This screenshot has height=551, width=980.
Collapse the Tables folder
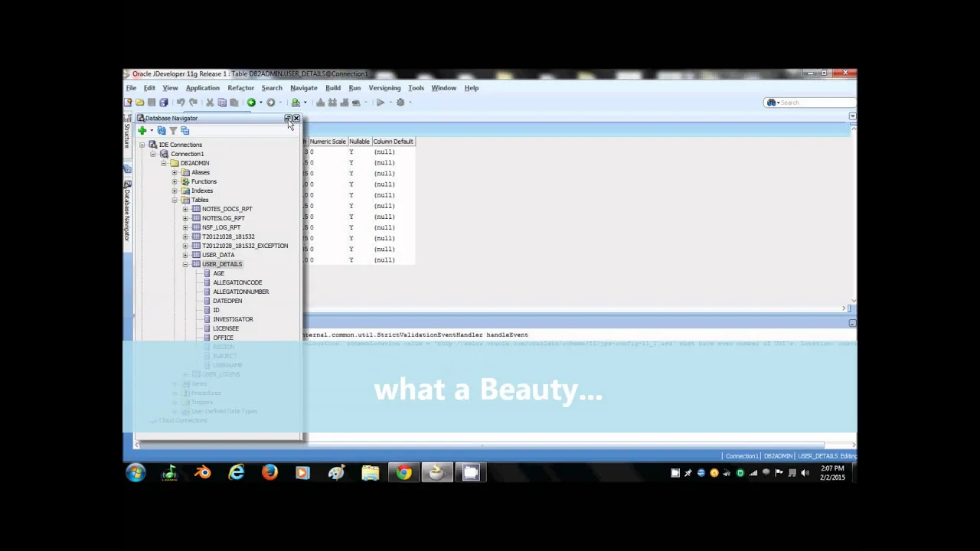pos(175,200)
